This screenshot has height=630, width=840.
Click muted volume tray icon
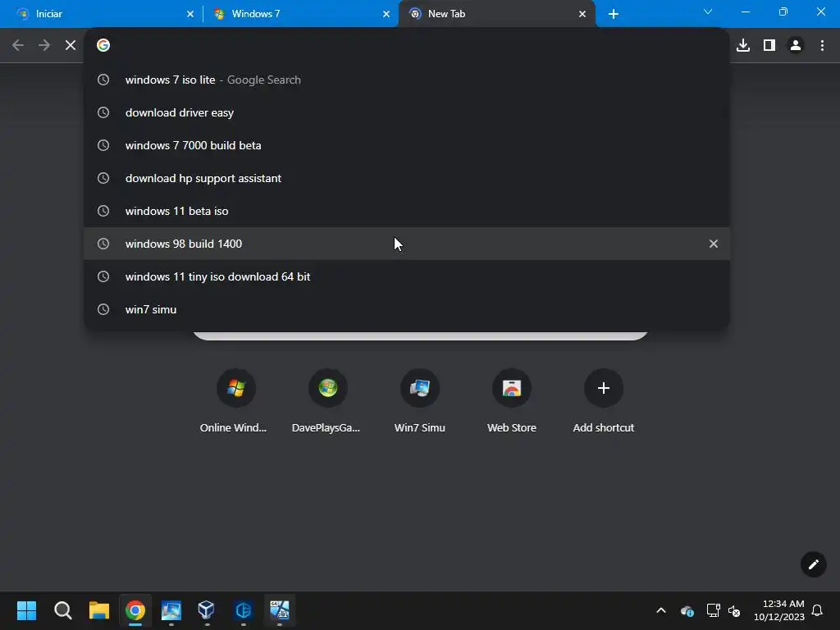pos(734,610)
